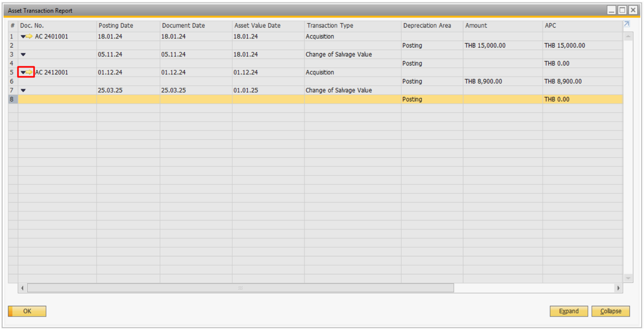Minimize the Asset Transaction Report window

[x=611, y=10]
